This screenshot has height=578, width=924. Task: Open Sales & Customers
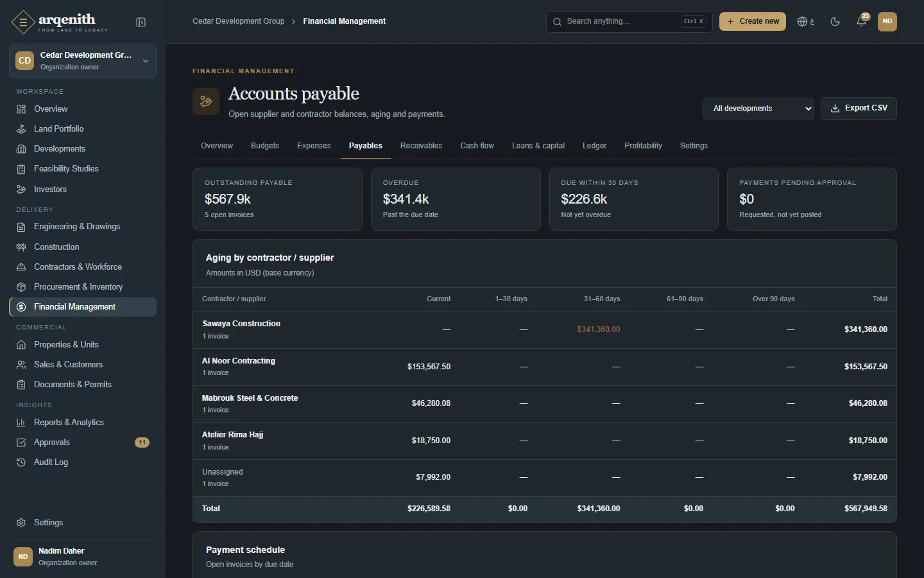83,365
